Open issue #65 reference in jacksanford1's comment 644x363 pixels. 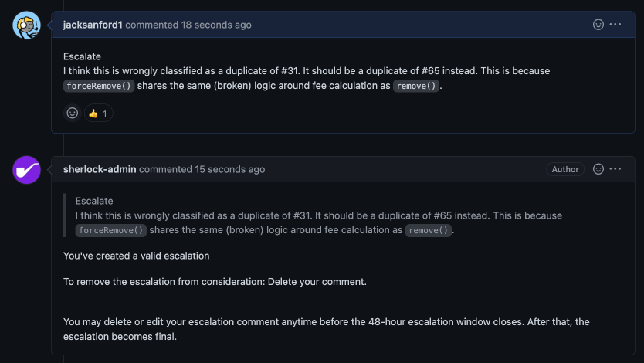point(430,70)
